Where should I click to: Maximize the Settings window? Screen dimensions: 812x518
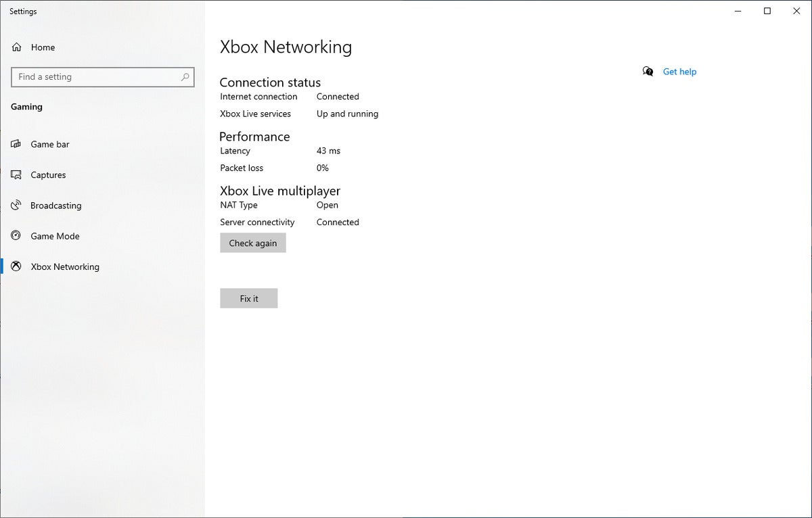(x=767, y=11)
